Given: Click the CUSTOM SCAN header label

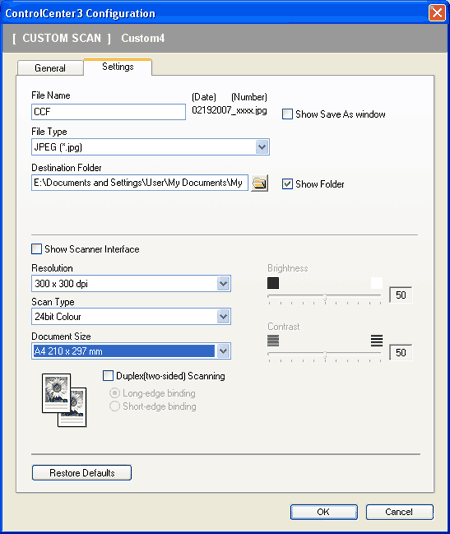Looking at the screenshot, I should 62,38.
